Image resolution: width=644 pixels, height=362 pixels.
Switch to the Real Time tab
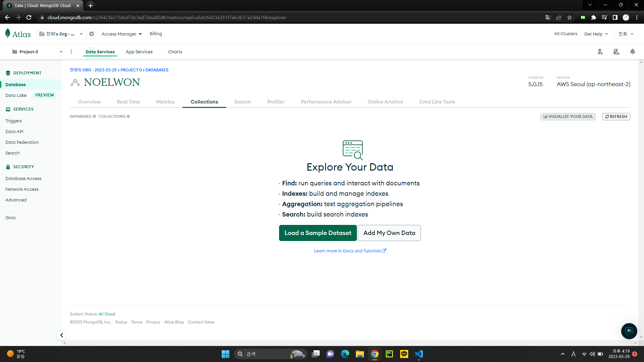128,102
